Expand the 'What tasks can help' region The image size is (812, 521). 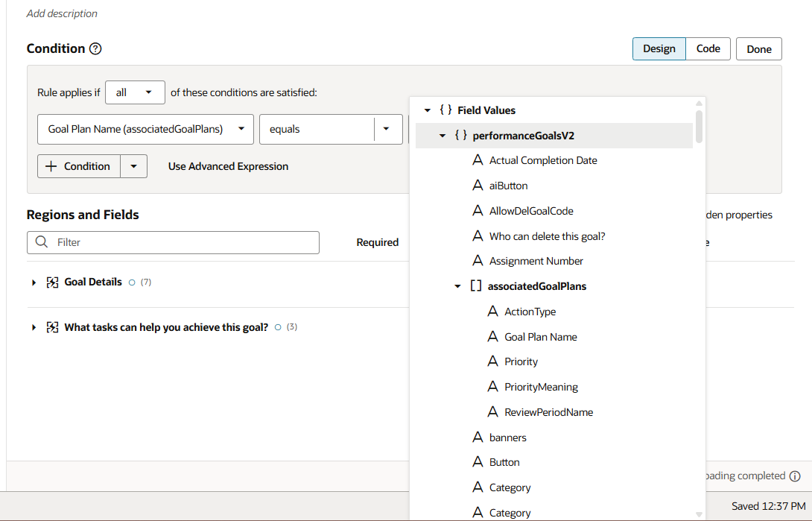click(x=34, y=327)
